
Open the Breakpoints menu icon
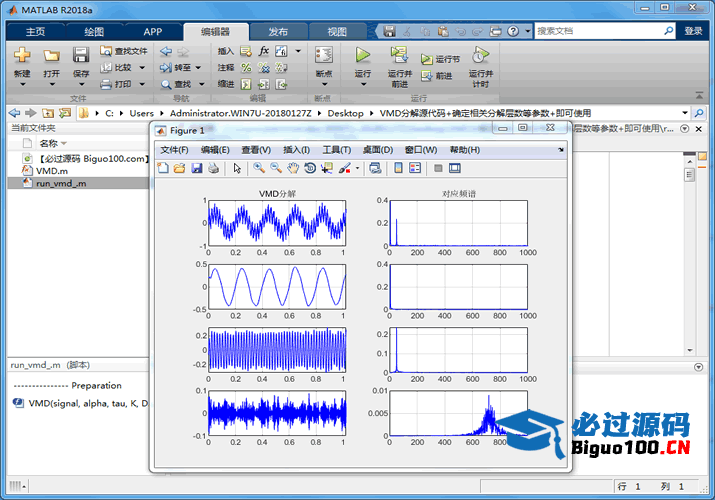pos(324,55)
